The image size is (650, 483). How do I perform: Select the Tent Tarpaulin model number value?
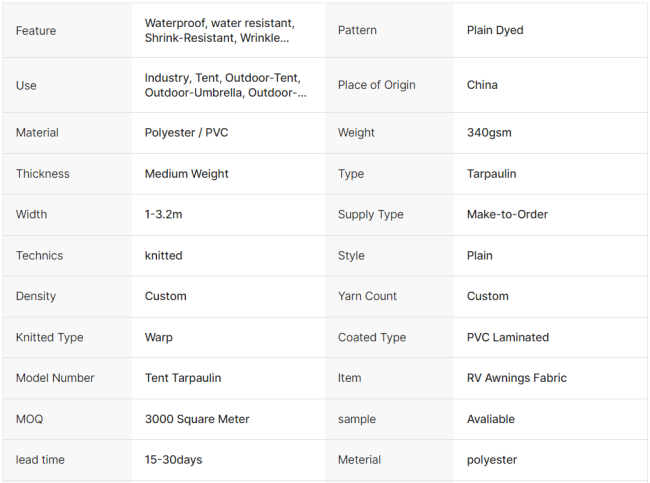[x=183, y=378]
